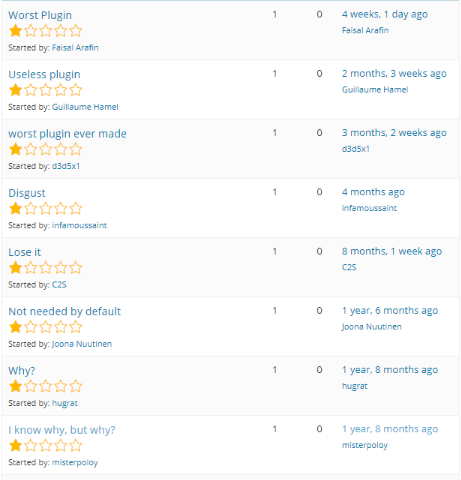View infamoussaint's profile under '4 months ago'
461x480 pixels.
coord(369,208)
